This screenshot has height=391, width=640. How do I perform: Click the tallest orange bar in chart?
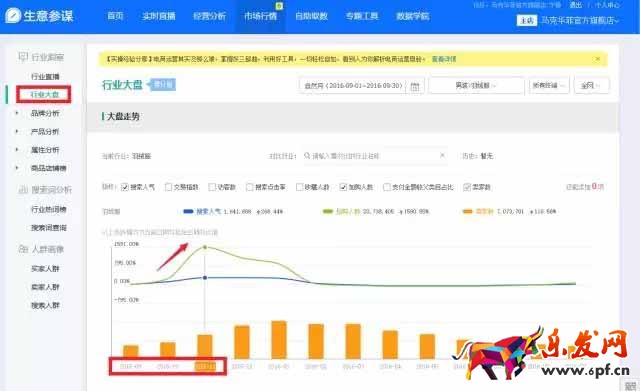[279, 340]
